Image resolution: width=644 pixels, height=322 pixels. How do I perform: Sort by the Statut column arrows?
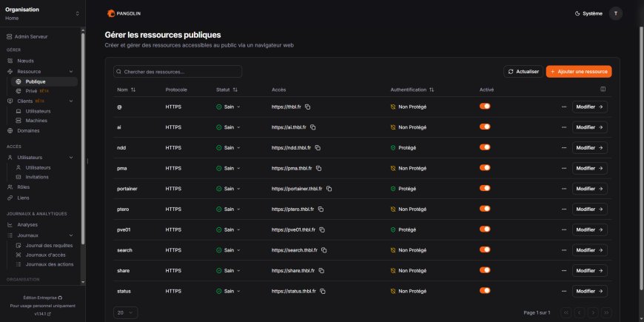click(x=235, y=90)
